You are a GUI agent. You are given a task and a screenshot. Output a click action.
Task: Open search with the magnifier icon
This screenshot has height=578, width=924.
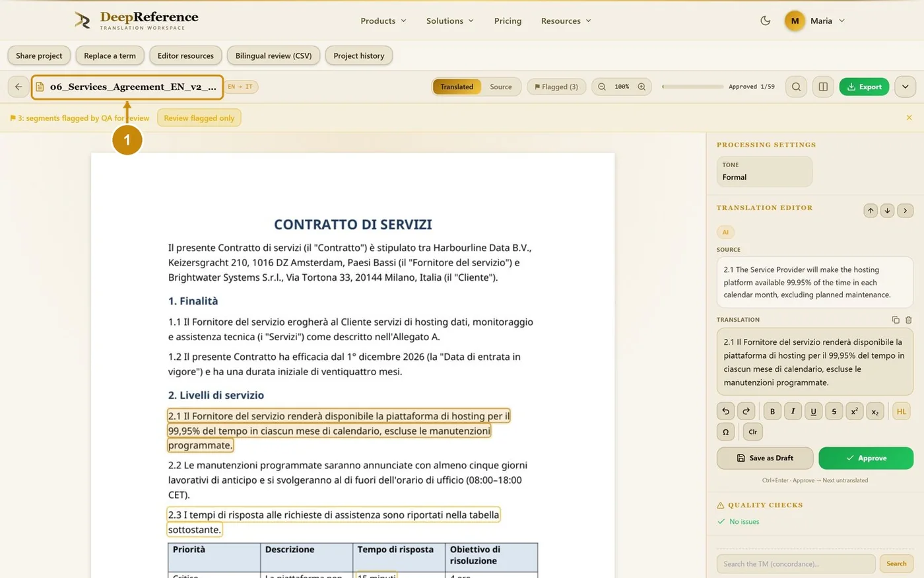coord(797,87)
